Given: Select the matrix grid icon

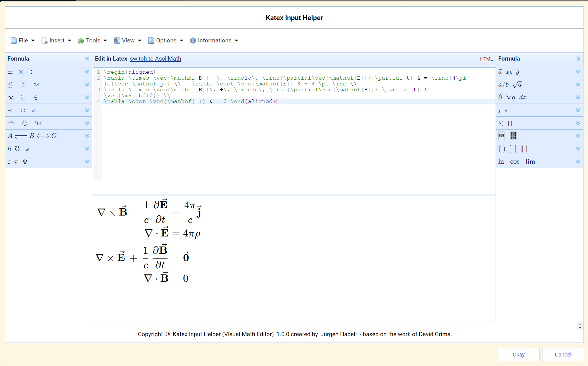Looking at the screenshot, I should pyautogui.click(x=513, y=136).
